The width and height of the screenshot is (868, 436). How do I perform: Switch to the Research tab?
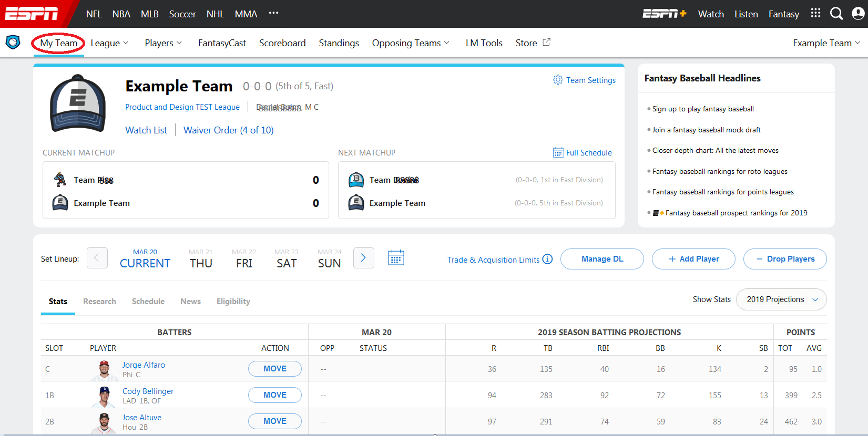[99, 302]
